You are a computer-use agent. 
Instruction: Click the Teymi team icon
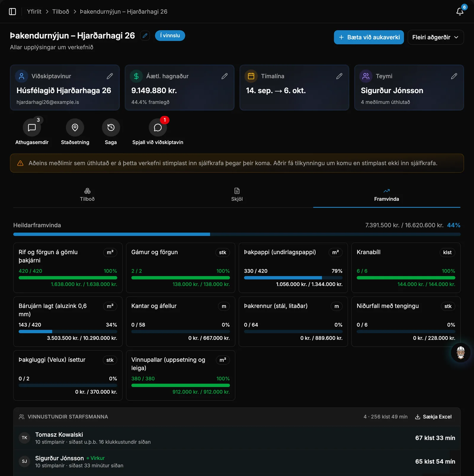(366, 76)
